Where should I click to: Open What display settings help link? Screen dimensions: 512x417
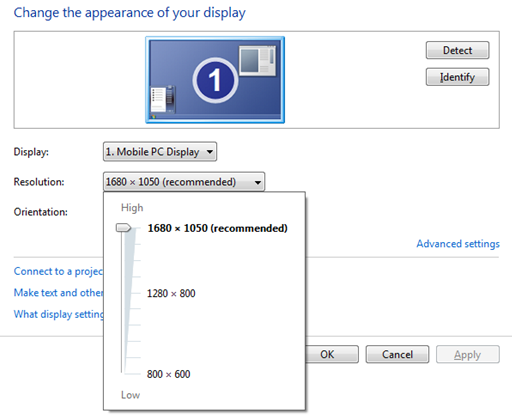58,314
